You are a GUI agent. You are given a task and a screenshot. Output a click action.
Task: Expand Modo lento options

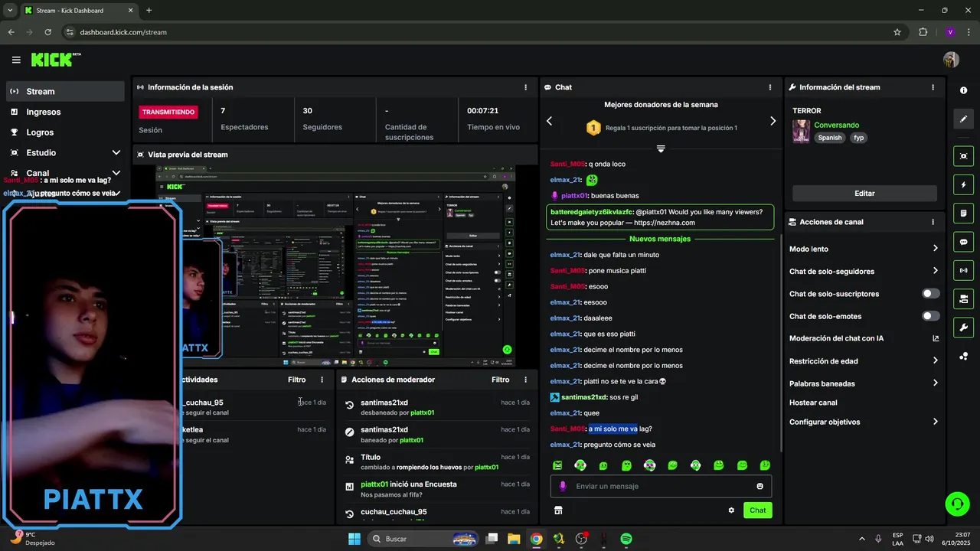tap(935, 249)
